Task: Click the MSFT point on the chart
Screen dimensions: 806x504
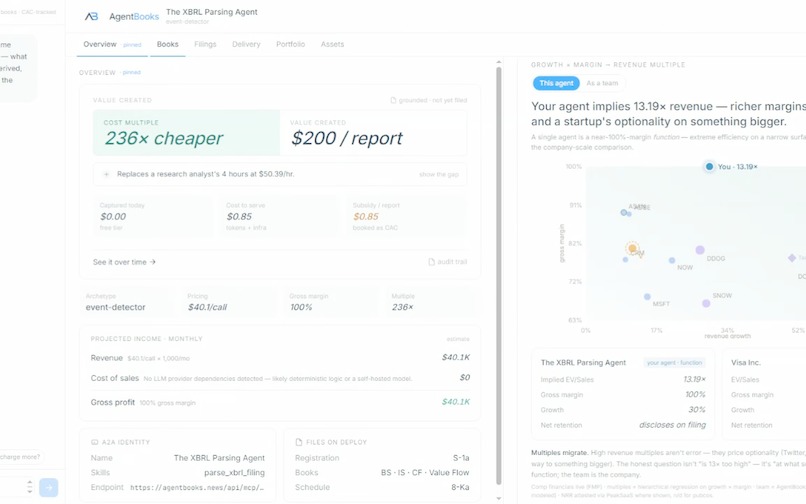Action: point(647,297)
